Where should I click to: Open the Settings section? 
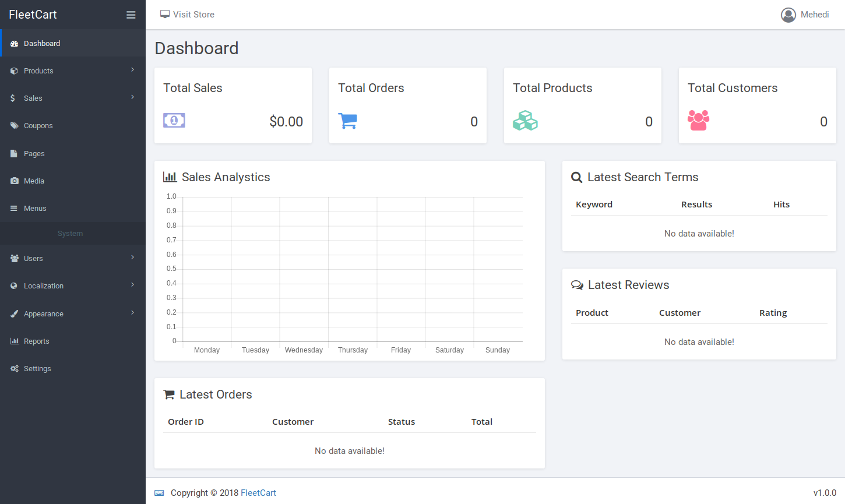[38, 368]
